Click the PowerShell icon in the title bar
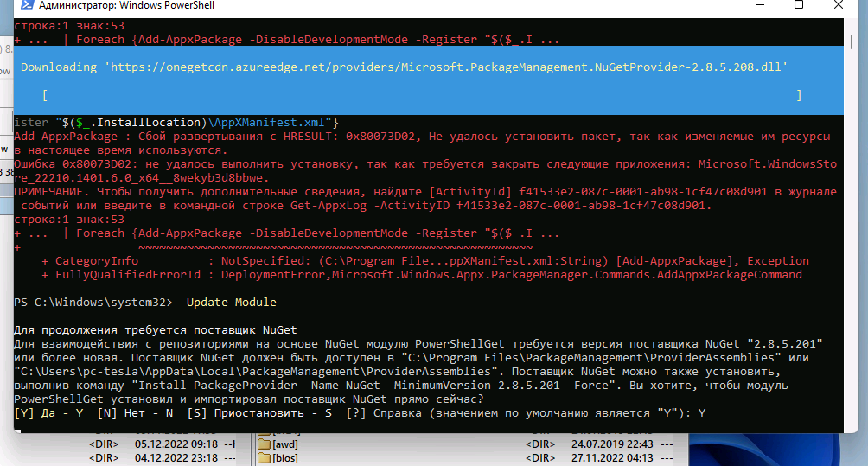This screenshot has height=466, width=868. click(27, 5)
